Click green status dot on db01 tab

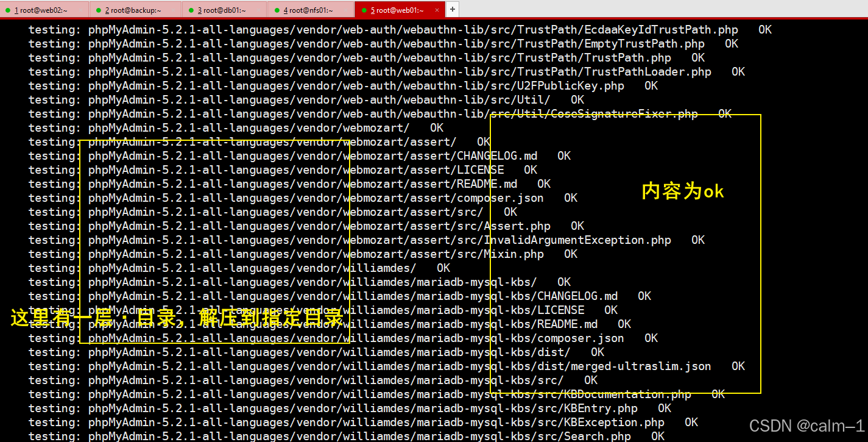(190, 10)
